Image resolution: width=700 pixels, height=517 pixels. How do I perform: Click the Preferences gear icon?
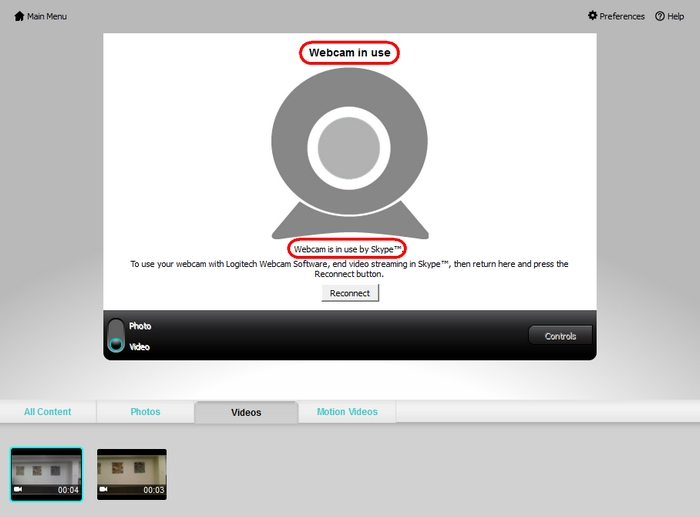click(x=592, y=16)
